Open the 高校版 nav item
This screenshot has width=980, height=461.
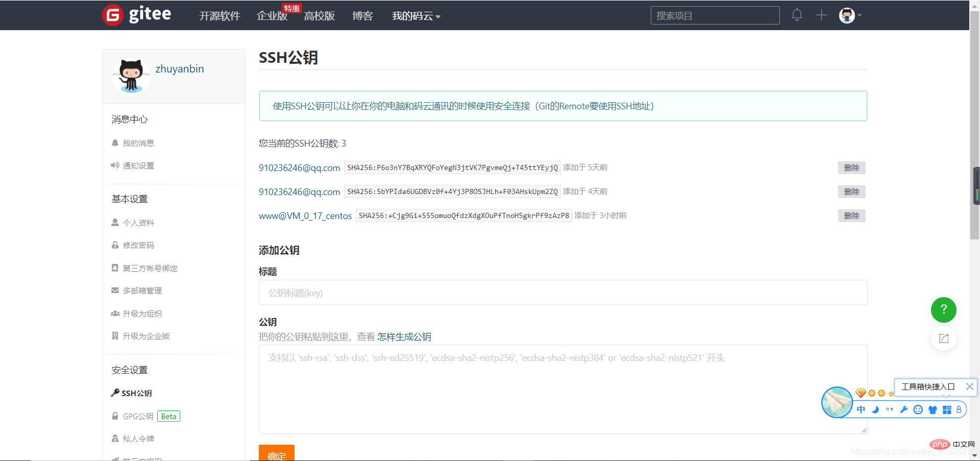(320, 16)
